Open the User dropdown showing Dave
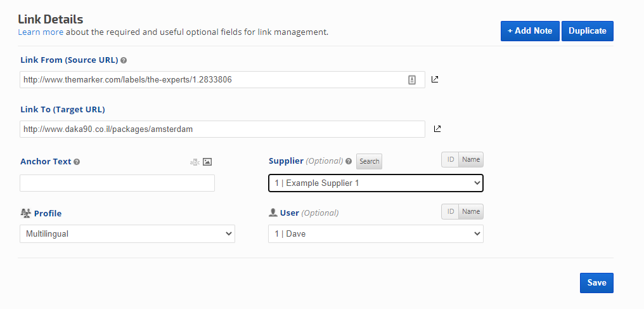Image resolution: width=644 pixels, height=309 pixels. [375, 234]
